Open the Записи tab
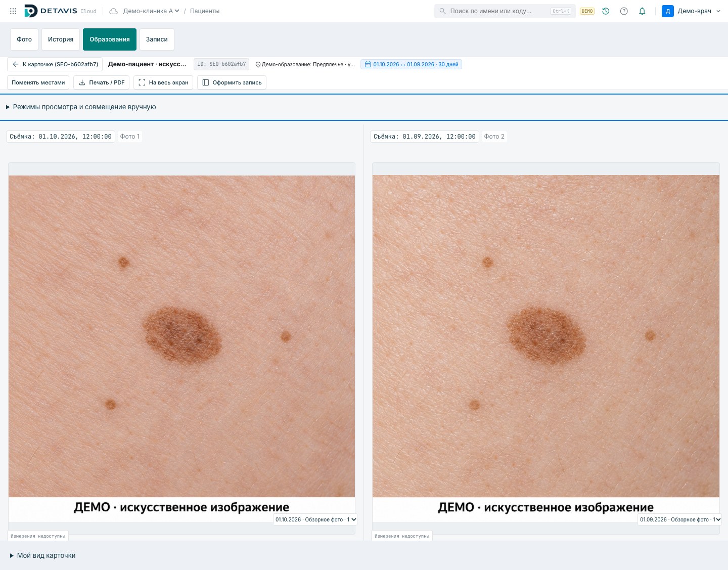This screenshot has width=728, height=570. [157, 39]
